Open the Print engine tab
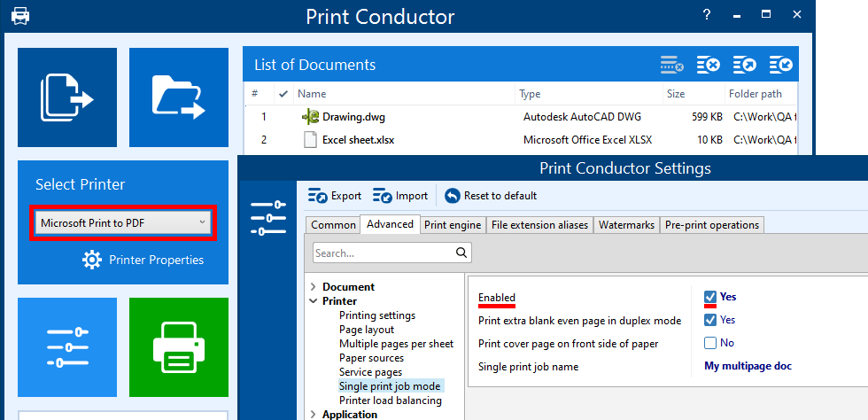Viewport: 868px width, 420px height. tap(453, 225)
